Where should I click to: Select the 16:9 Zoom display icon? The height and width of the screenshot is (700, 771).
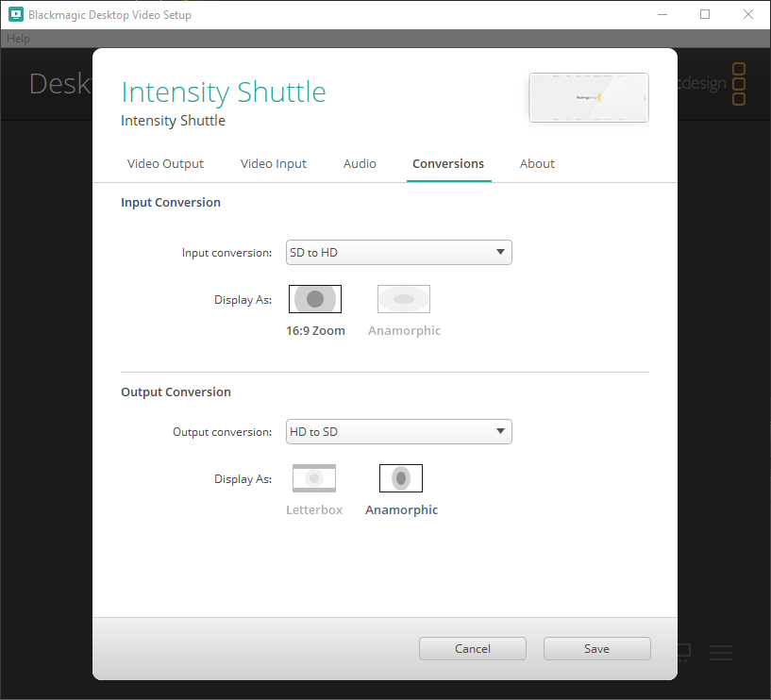pyautogui.click(x=314, y=299)
